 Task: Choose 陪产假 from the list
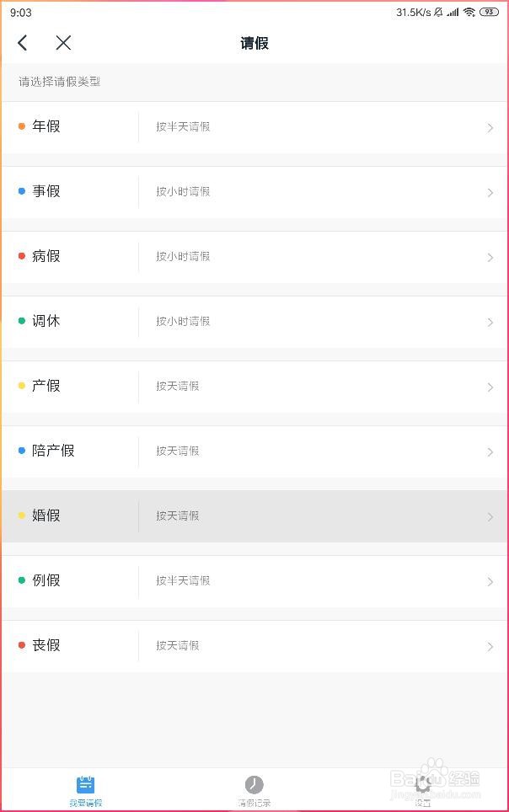(x=254, y=451)
